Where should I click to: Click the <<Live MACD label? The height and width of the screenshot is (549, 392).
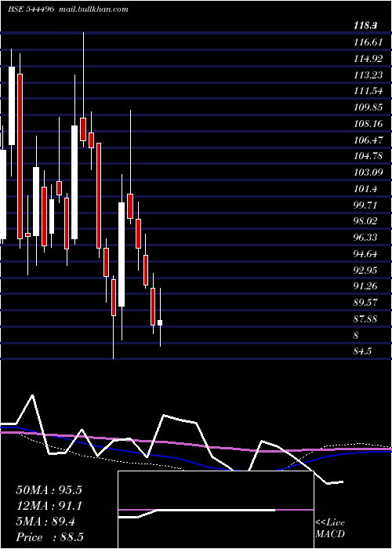coord(330,528)
